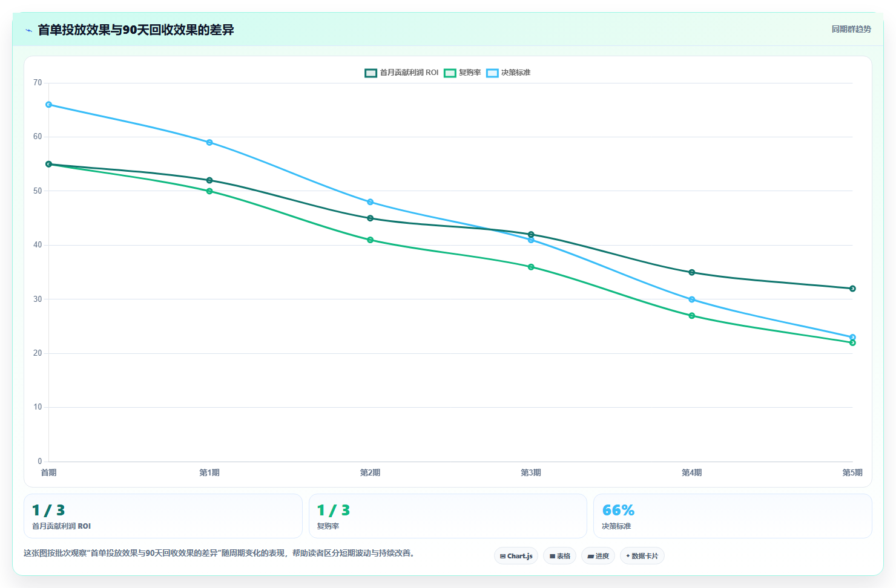Click the y-axis value 70

38,83
